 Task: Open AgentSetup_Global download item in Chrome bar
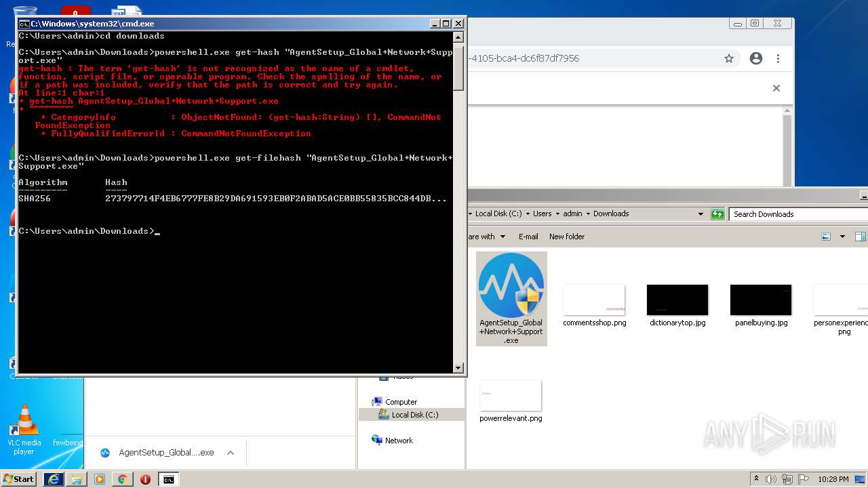(157, 453)
